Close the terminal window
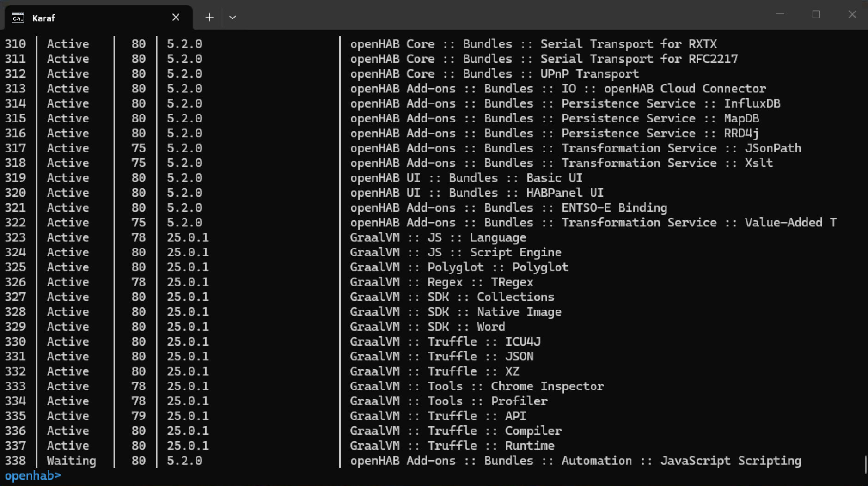The image size is (868, 486). (852, 15)
